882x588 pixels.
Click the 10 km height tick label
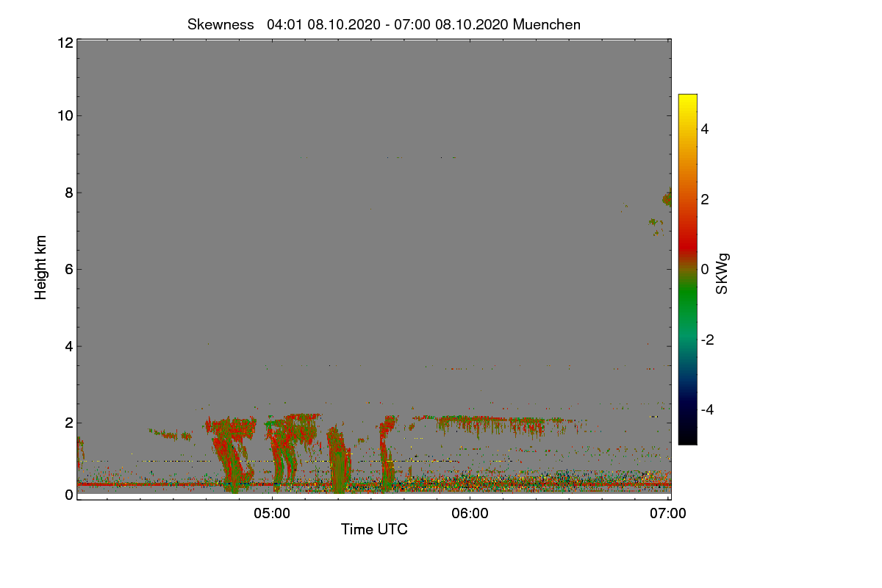[x=64, y=115]
